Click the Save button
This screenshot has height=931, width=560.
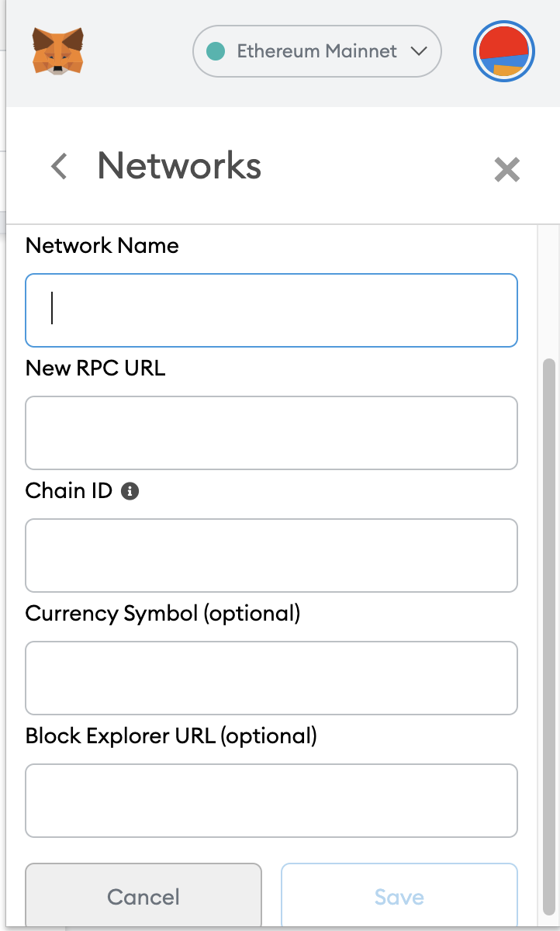(x=399, y=897)
